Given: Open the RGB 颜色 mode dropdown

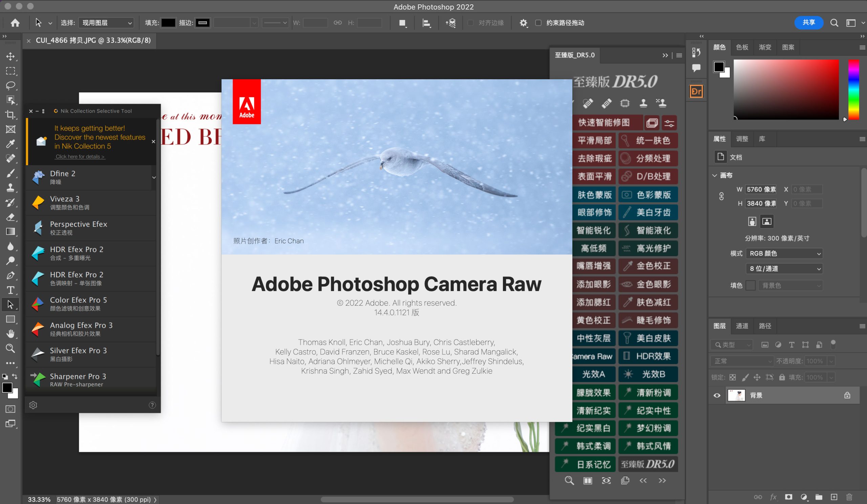Looking at the screenshot, I should click(x=784, y=254).
